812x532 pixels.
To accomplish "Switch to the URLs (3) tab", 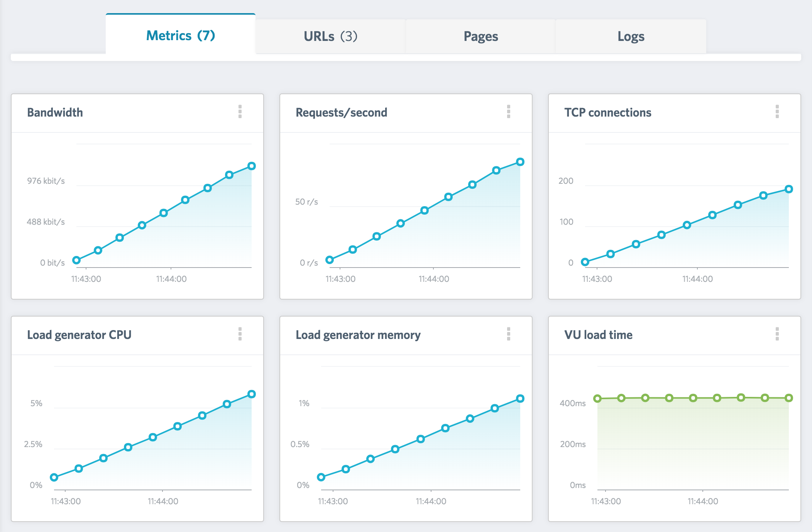I will (x=330, y=36).
